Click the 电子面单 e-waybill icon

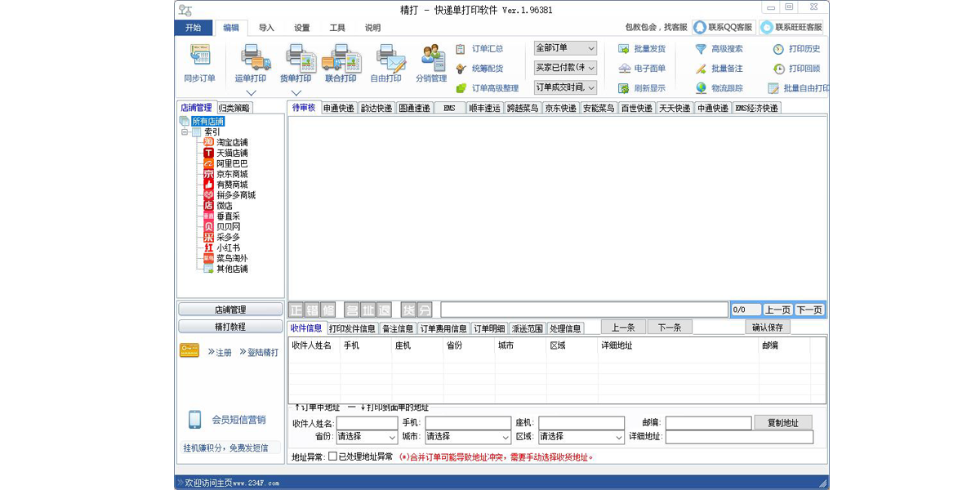click(624, 69)
